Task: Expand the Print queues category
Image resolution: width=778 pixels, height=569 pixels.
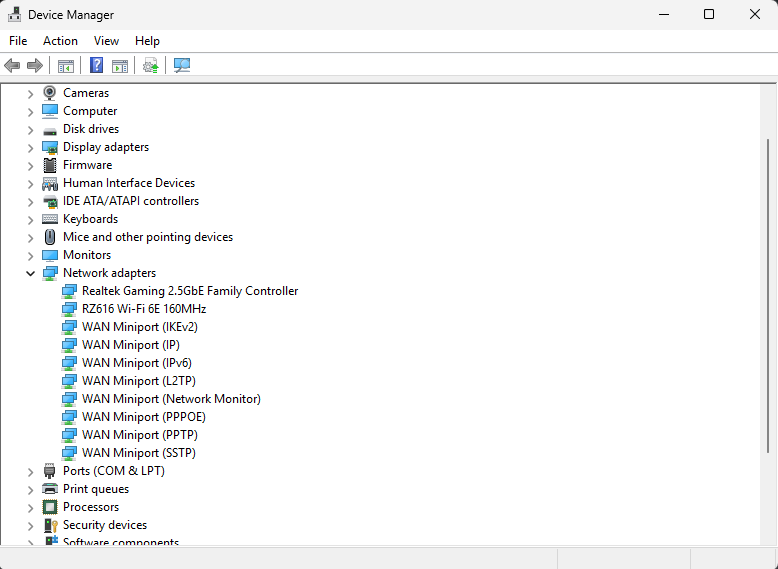Action: [30, 490]
